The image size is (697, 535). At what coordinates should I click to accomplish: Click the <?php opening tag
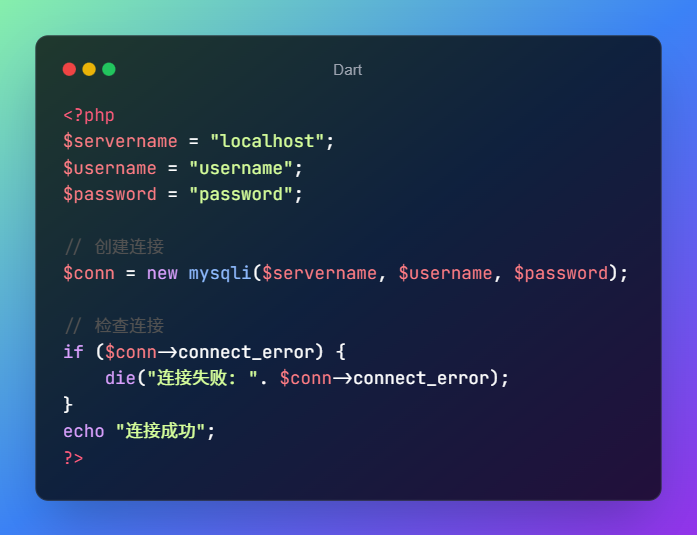[x=89, y=116]
